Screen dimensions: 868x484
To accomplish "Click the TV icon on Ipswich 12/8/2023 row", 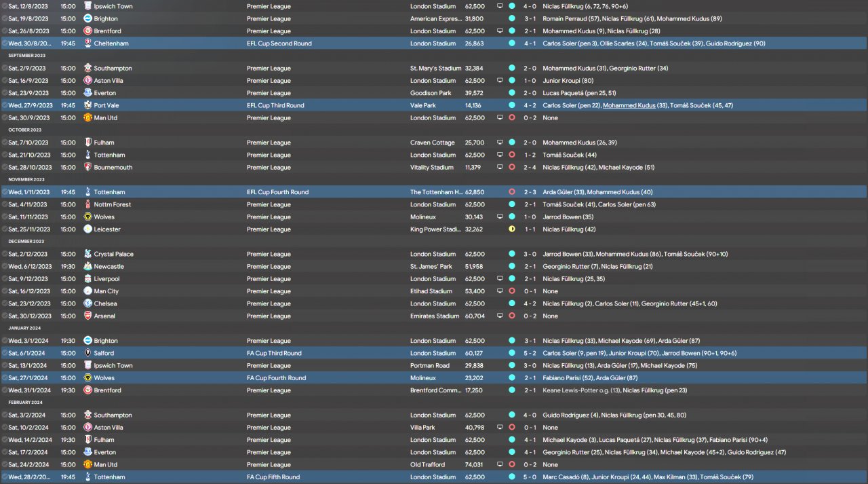I will [500, 6].
